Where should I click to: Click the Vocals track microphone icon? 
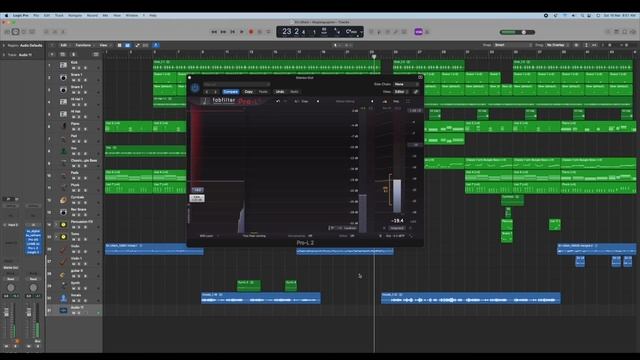[x=63, y=298]
